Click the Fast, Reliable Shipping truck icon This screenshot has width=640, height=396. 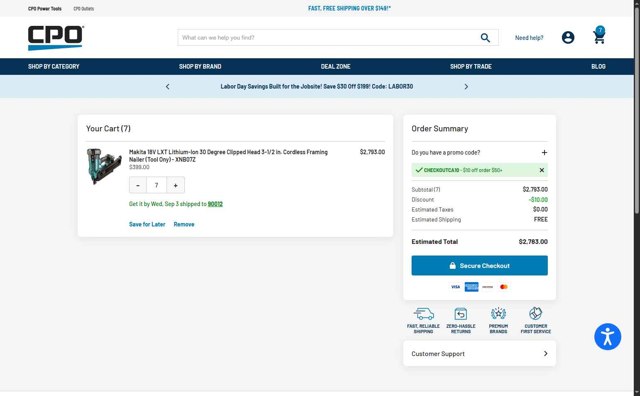tap(424, 314)
